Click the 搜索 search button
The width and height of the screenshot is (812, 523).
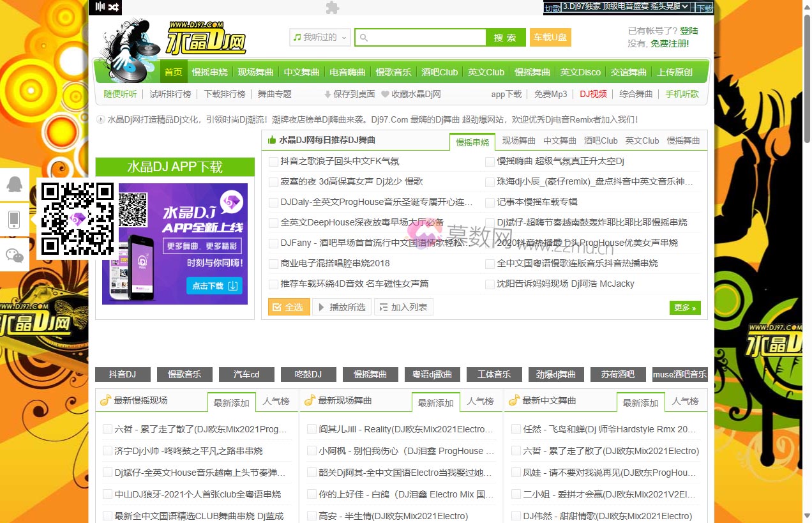[x=506, y=37]
